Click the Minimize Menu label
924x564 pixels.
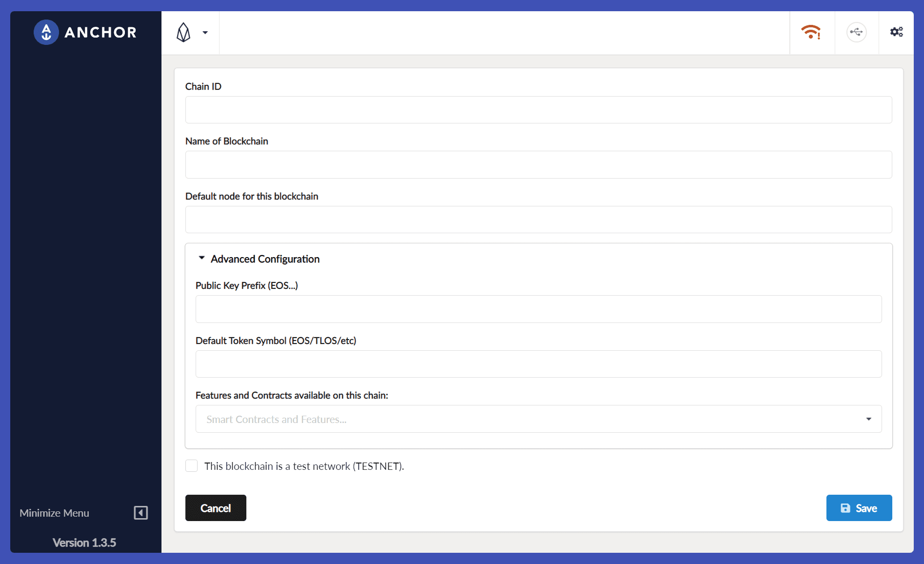54,513
